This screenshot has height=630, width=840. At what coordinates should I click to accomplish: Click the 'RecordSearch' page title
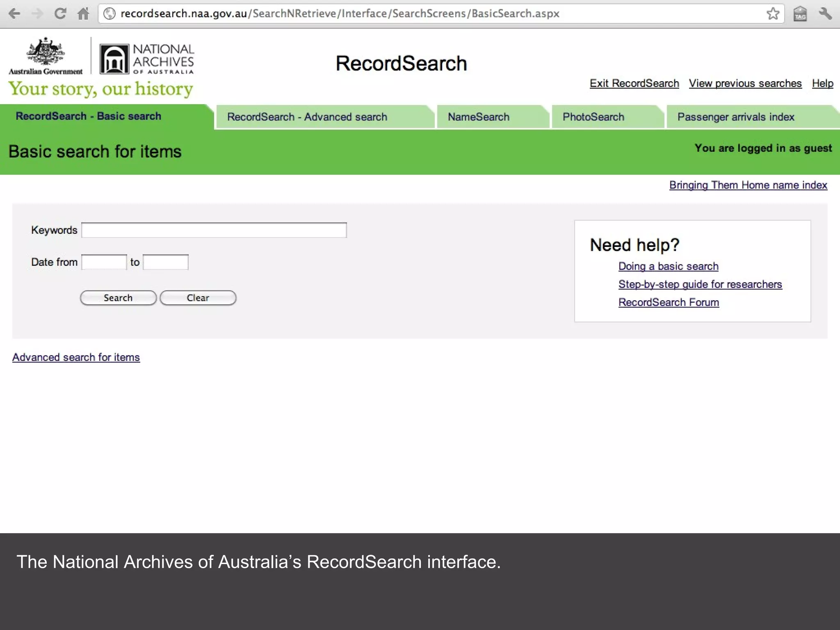coord(401,64)
